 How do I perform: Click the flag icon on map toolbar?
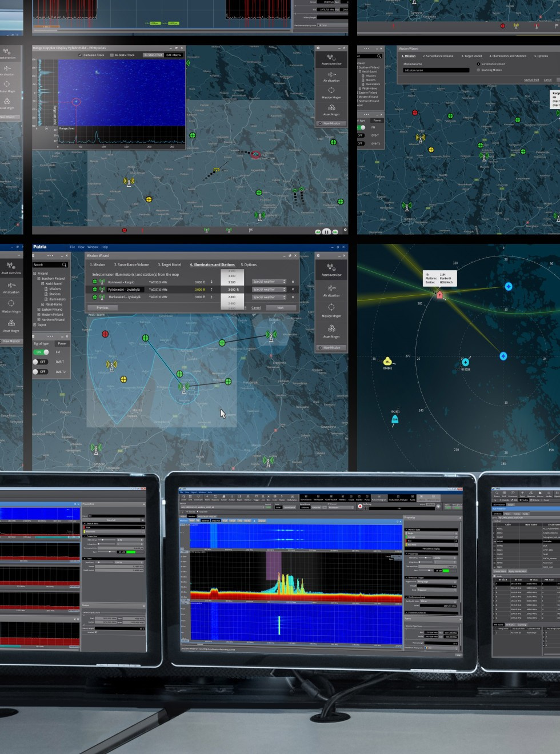[250, 230]
